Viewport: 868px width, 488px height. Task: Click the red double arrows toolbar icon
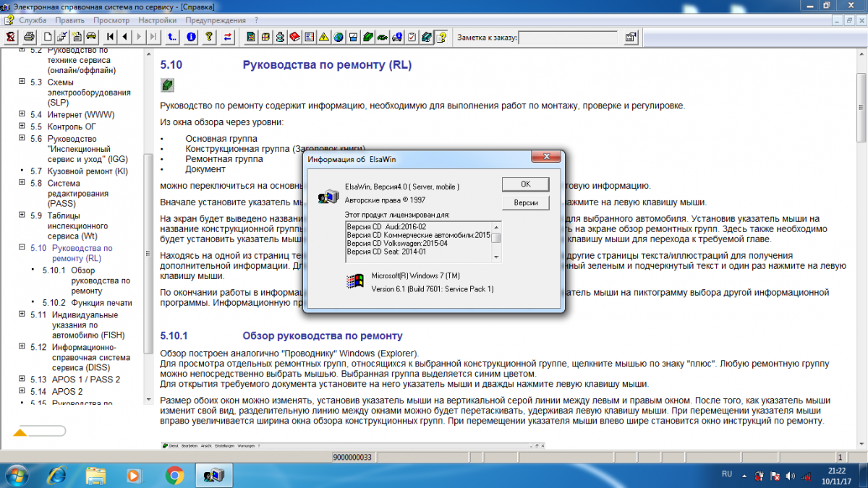pyautogui.click(x=229, y=36)
